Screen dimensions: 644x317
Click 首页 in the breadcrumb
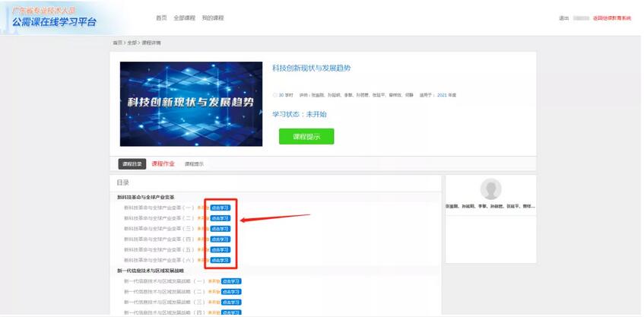pos(118,43)
